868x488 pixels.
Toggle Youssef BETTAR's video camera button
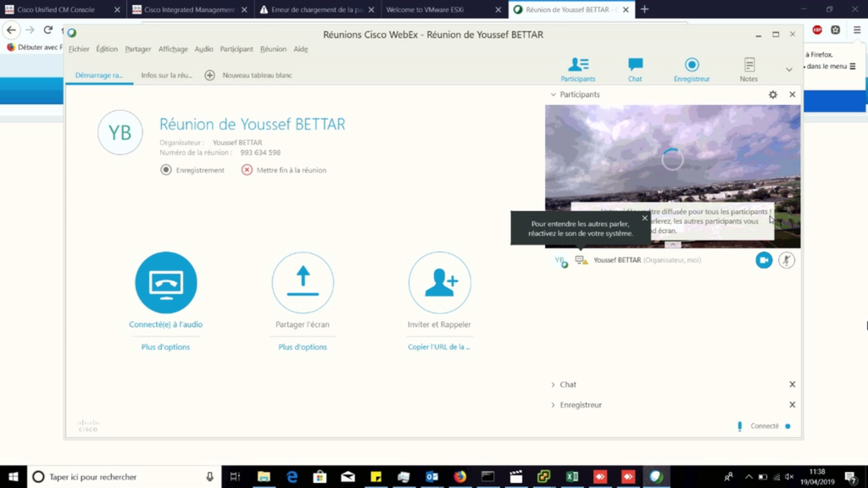tap(764, 260)
